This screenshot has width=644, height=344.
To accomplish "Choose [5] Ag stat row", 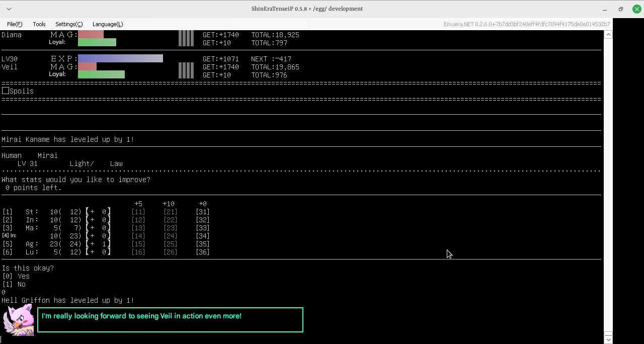I will pyautogui.click(x=56, y=244).
